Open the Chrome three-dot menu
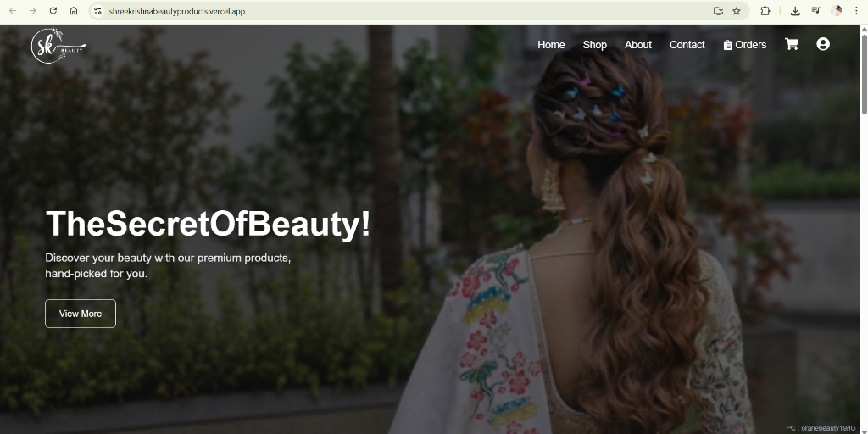Screen dimensions: 868x434 click(x=856, y=11)
